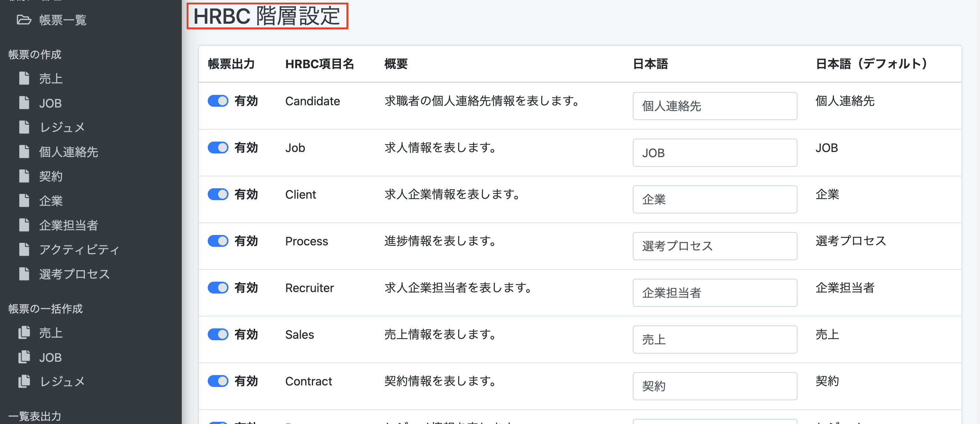Screen dimensions: 980x424
Task: Edit the 契約 input in Contract row
Action: click(x=715, y=386)
